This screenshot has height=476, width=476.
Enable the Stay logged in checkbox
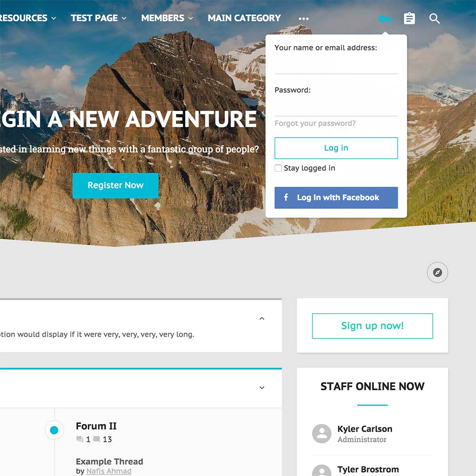[x=278, y=168]
